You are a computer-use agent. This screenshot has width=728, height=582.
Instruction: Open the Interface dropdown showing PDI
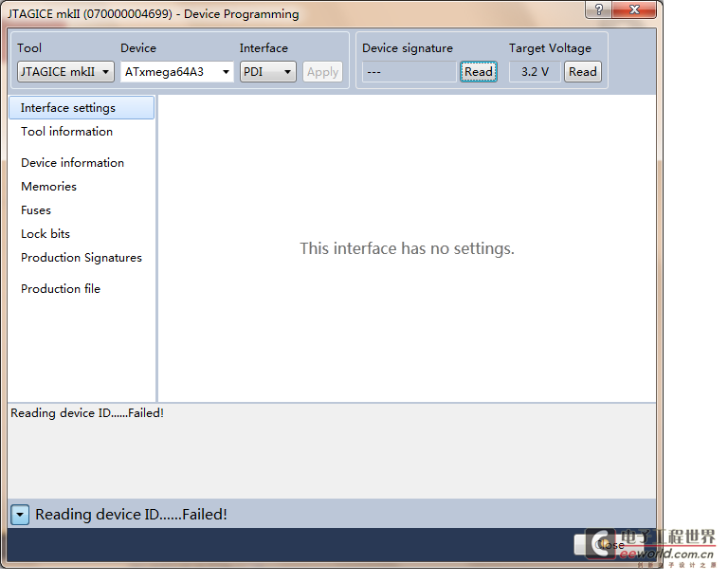point(268,72)
